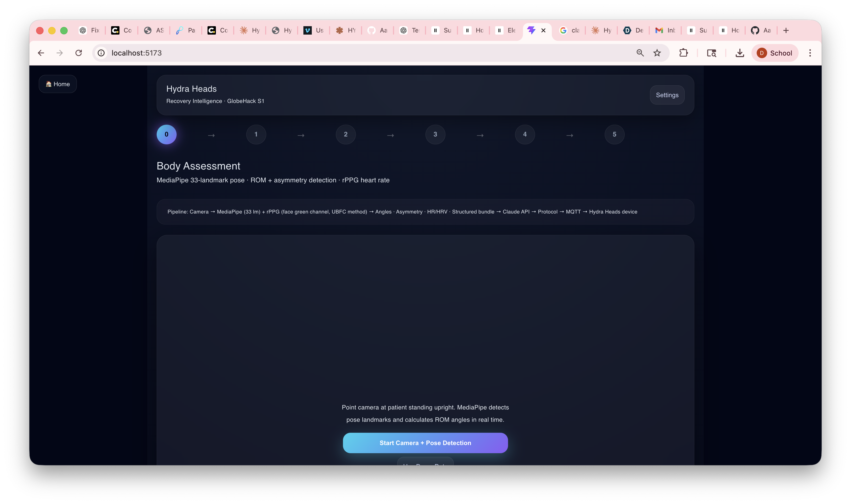Click the zoom magnifier icon in address bar
851x504 pixels.
pyautogui.click(x=640, y=53)
